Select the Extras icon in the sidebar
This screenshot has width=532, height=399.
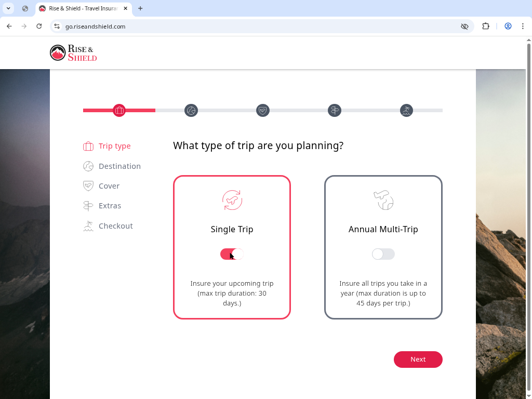pos(88,205)
